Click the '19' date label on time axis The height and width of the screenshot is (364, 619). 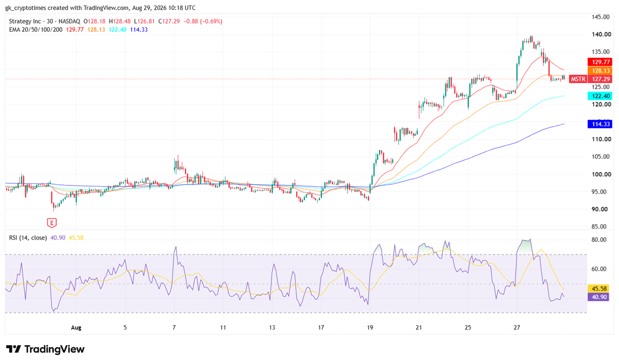click(370, 327)
